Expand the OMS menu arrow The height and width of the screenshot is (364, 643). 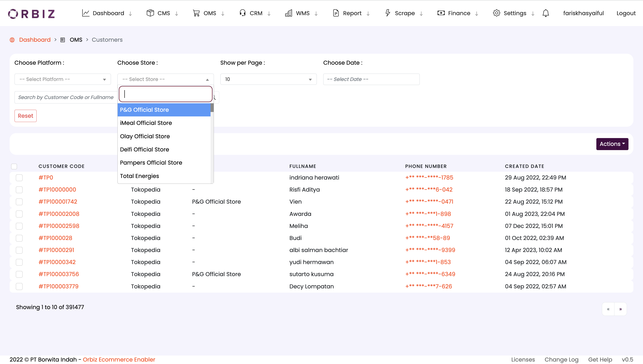(223, 14)
